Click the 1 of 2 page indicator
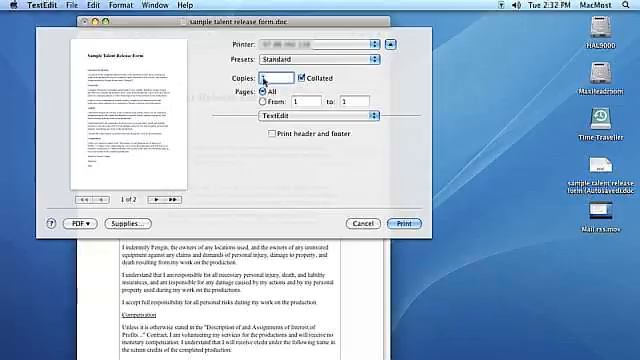Viewport: 640px width, 360px height. [129, 200]
